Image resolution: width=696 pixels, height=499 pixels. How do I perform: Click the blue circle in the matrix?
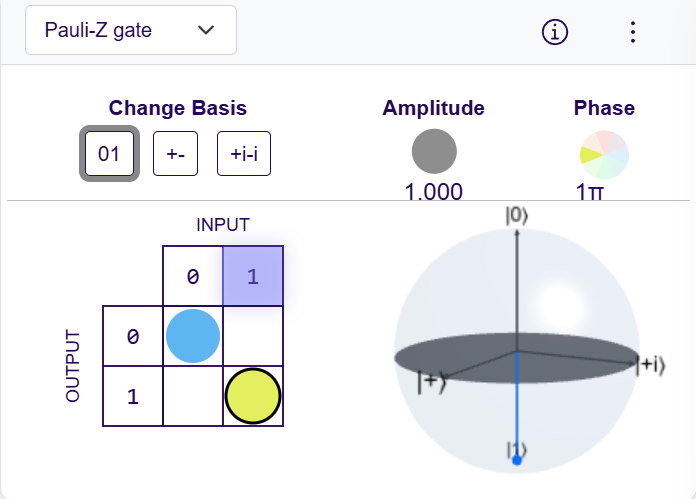pos(193,336)
